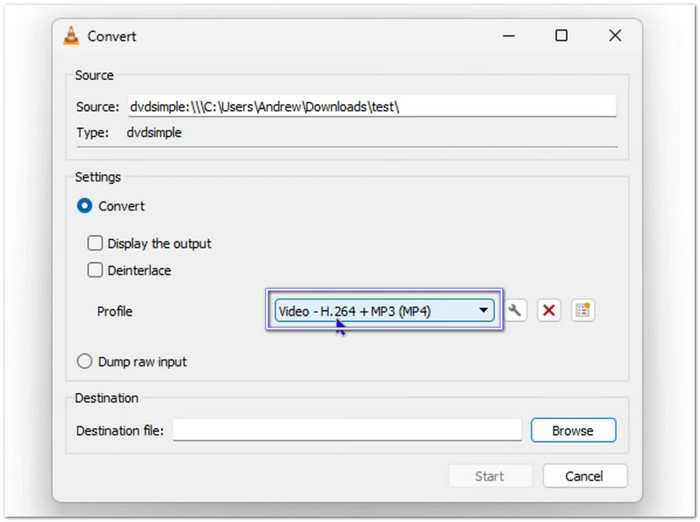The height and width of the screenshot is (522, 700).
Task: Select the Convert radio button
Action: click(85, 206)
